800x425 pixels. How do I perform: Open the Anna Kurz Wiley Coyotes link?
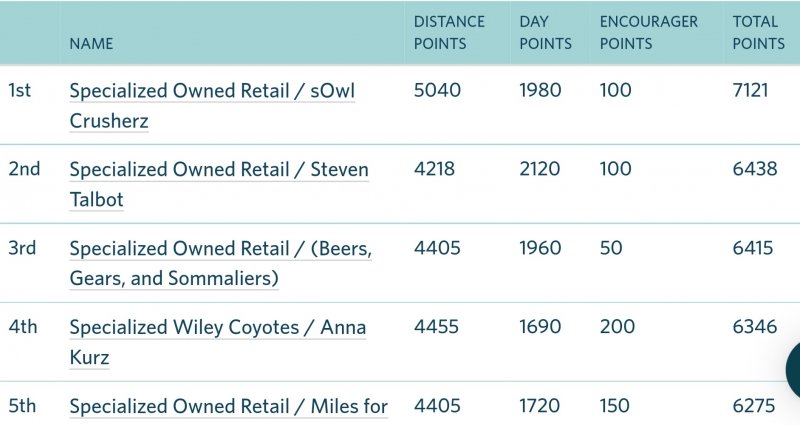point(218,342)
